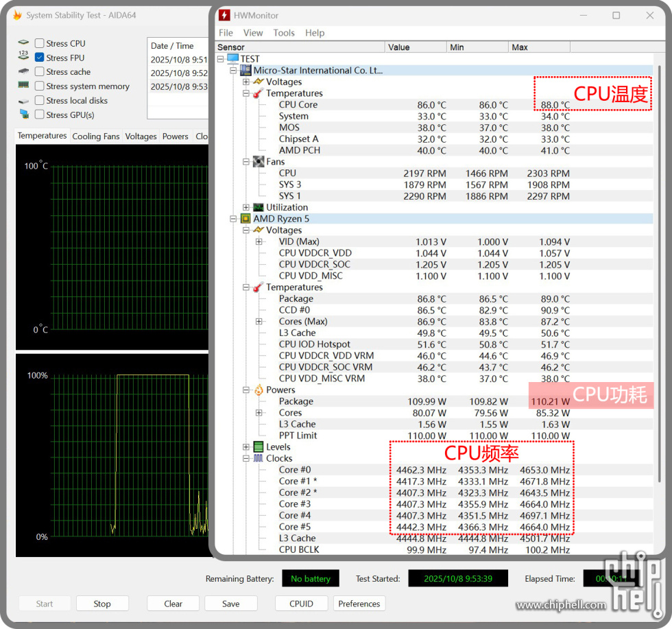Click the Fans section fan icon
Image resolution: width=672 pixels, height=629 pixels.
(258, 162)
